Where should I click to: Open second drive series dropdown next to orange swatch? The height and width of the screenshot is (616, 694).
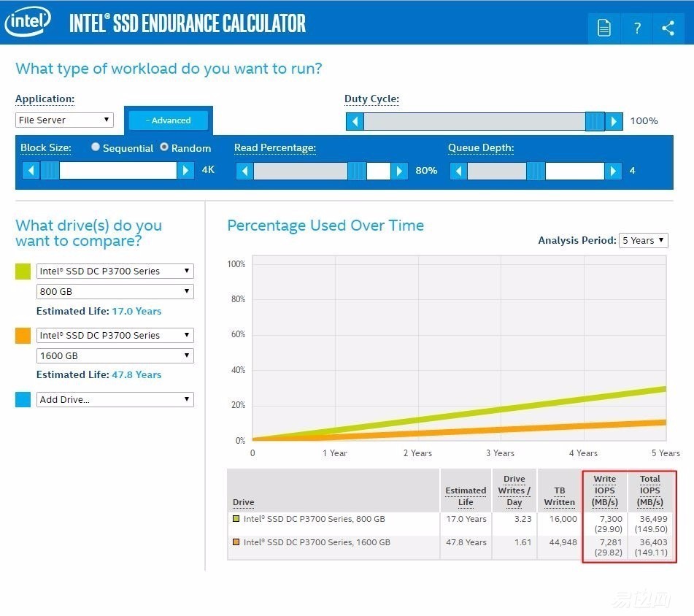pos(115,335)
